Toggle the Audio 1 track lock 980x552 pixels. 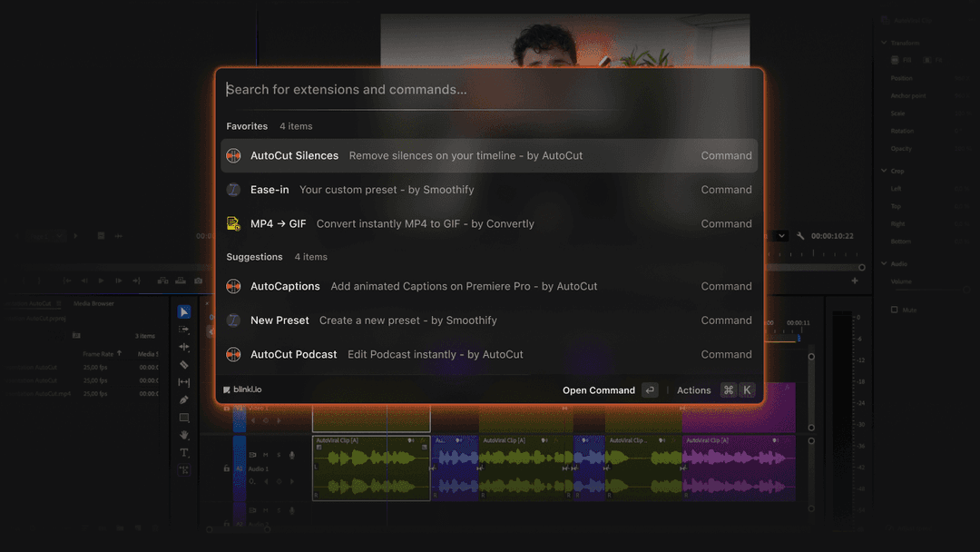(x=227, y=468)
